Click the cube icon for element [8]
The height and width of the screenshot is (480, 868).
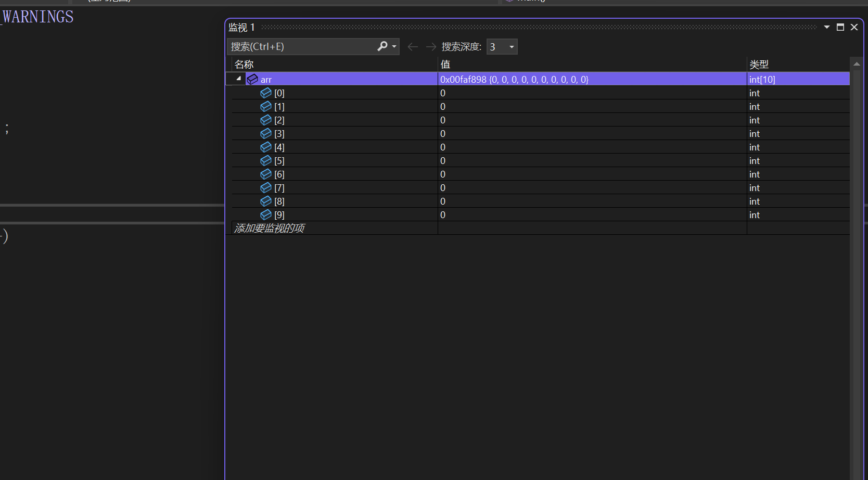click(266, 201)
